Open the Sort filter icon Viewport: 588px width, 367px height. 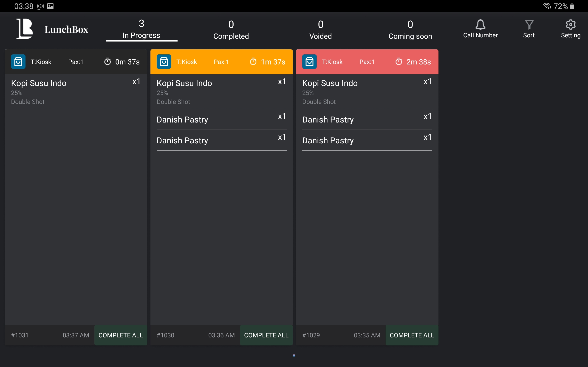[x=529, y=25]
